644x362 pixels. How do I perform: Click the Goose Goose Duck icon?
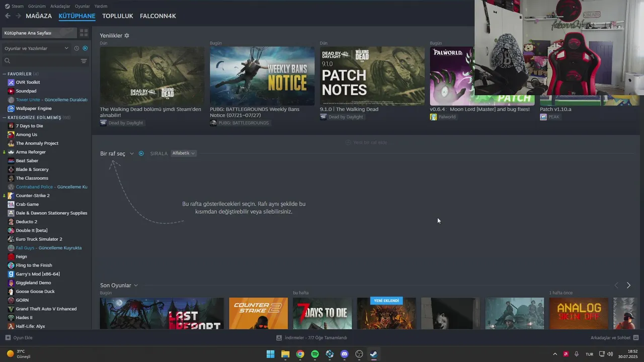click(x=11, y=292)
